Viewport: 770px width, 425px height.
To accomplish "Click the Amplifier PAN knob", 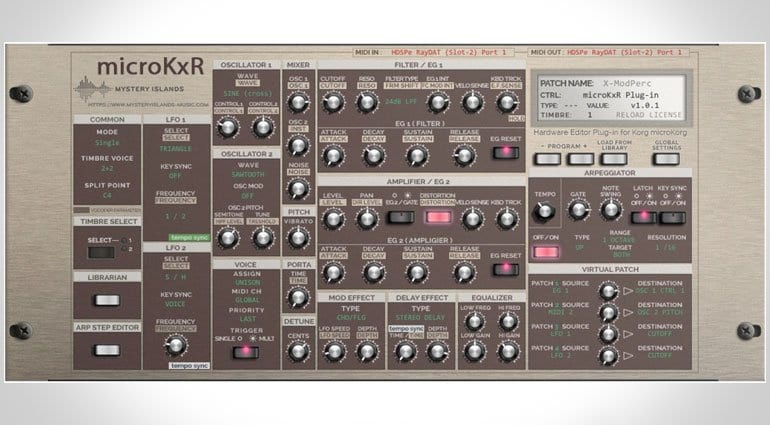I will [366, 219].
